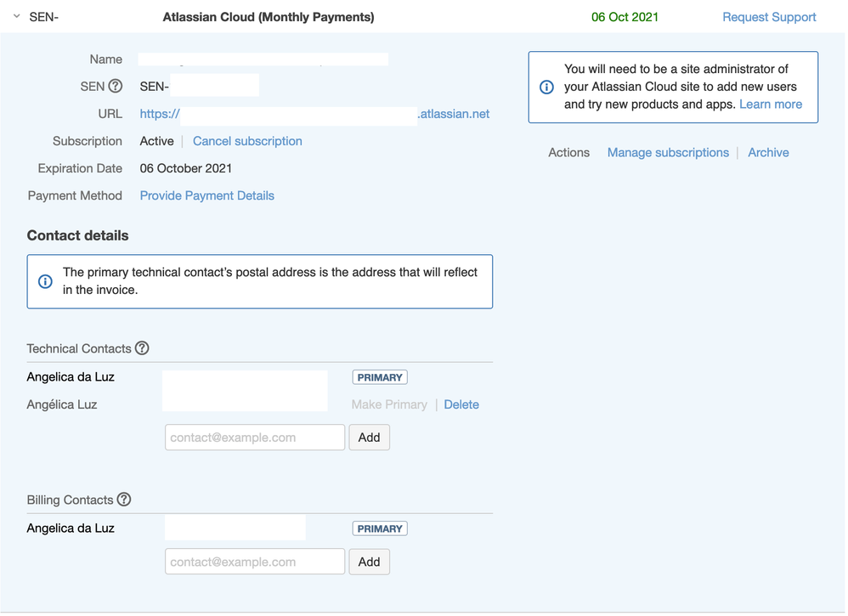Click the Technical Contacts help icon
Screen dimensions: 848x616
142,348
